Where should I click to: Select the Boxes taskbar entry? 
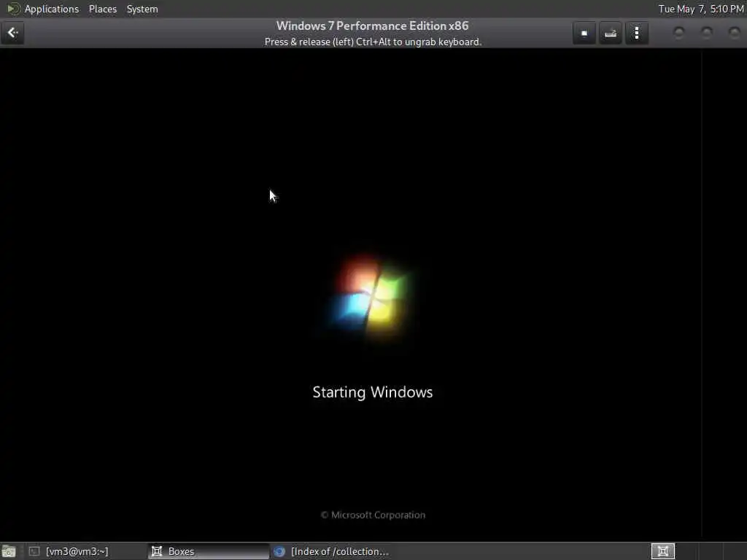[209, 551]
